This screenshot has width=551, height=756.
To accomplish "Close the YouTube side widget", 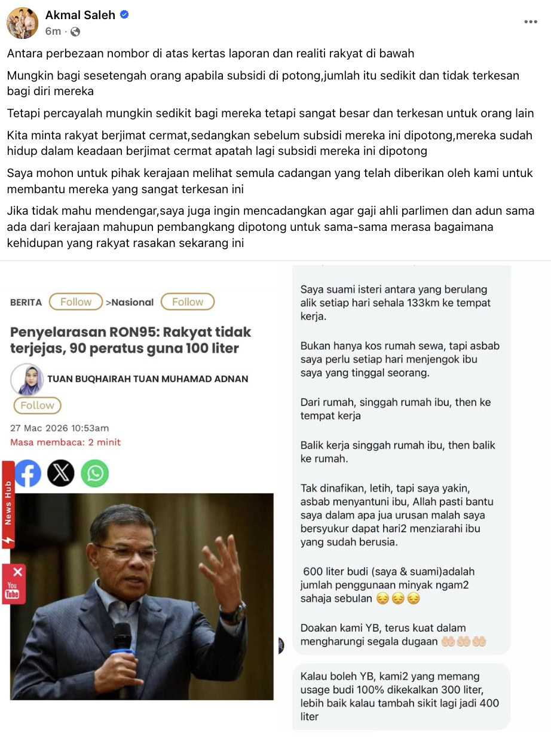I will [x=17, y=572].
